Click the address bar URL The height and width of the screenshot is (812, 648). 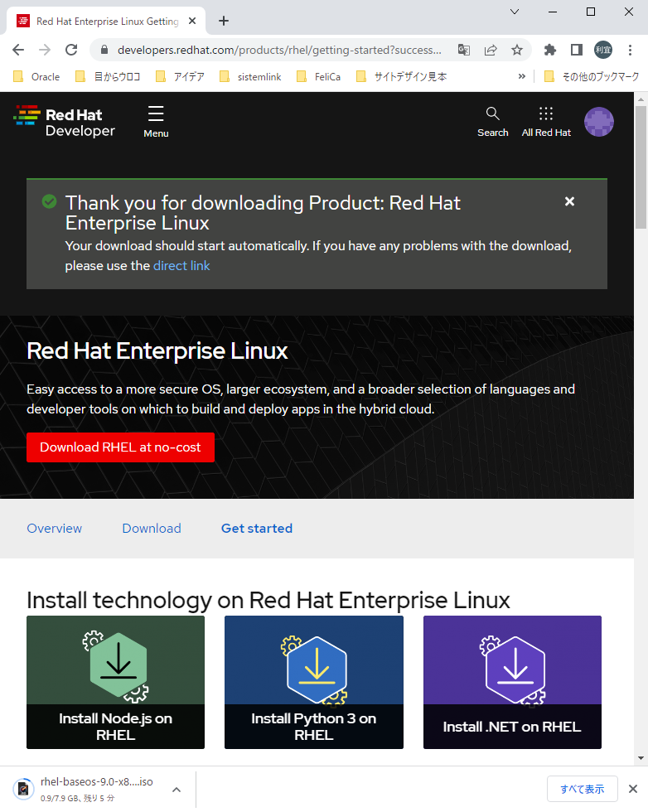coord(279,50)
